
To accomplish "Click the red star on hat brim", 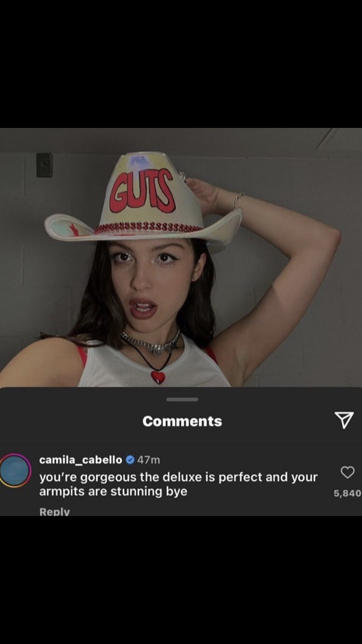I will coord(74,229).
